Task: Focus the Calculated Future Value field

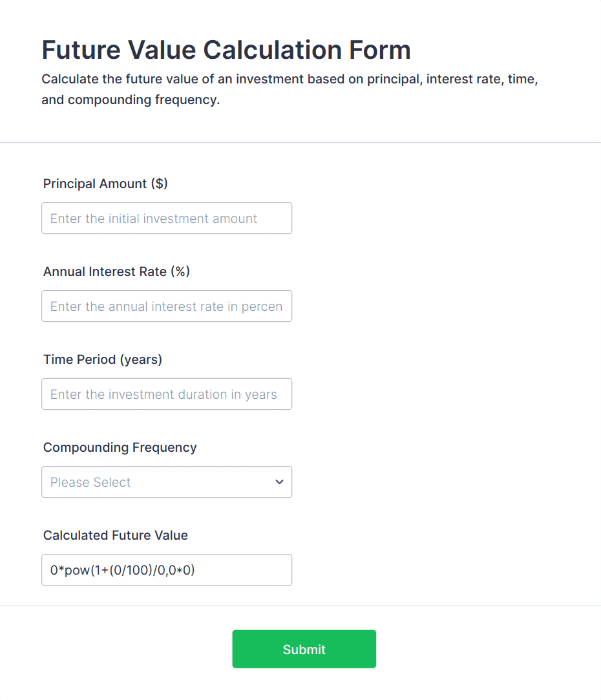Action: point(166,570)
